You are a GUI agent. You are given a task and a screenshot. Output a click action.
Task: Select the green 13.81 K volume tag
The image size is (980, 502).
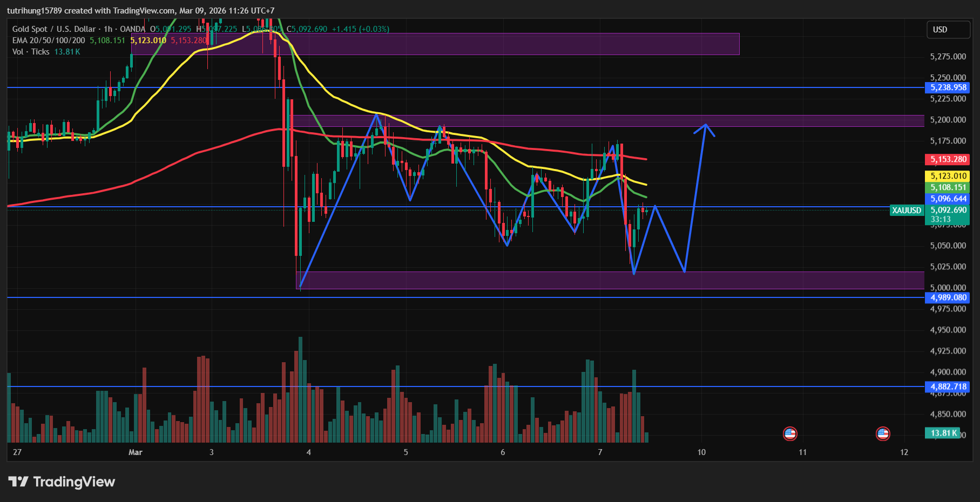[x=944, y=433]
